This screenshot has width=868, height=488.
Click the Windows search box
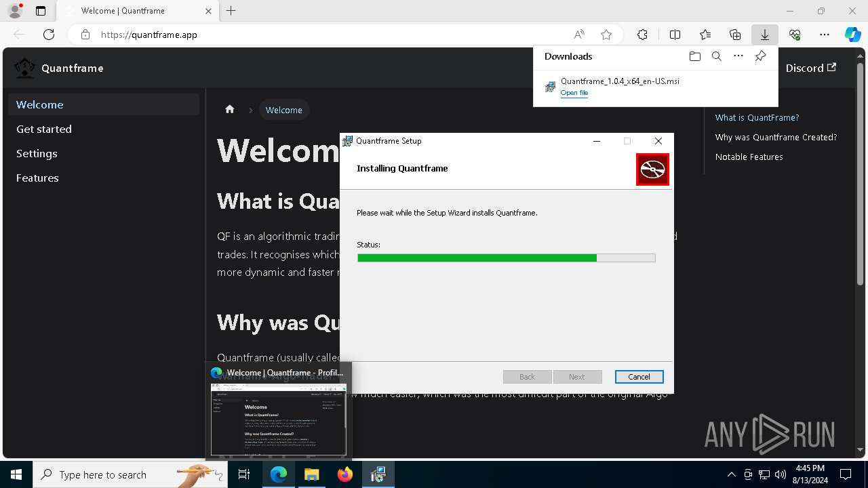[129, 474]
